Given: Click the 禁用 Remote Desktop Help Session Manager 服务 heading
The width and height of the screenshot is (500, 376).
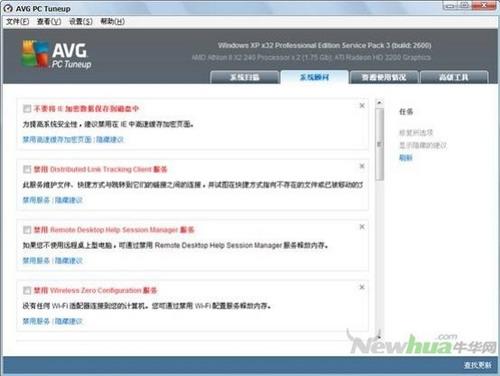Looking at the screenshot, I should coord(114,230).
